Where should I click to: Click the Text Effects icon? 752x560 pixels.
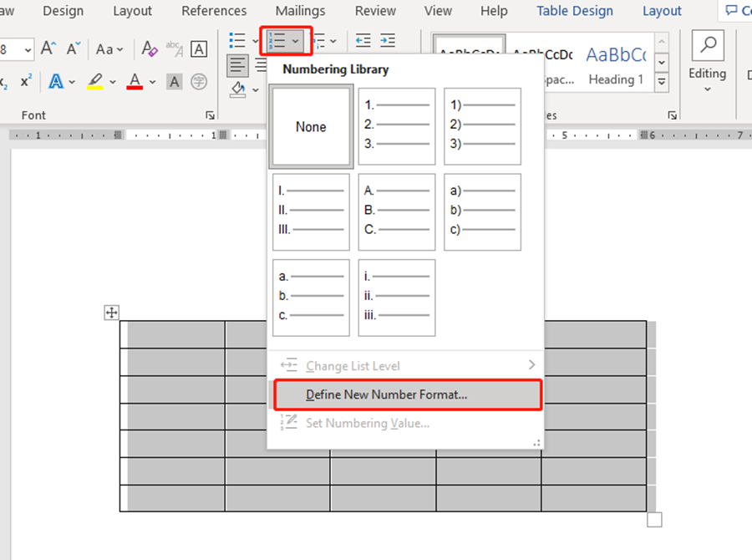56,82
